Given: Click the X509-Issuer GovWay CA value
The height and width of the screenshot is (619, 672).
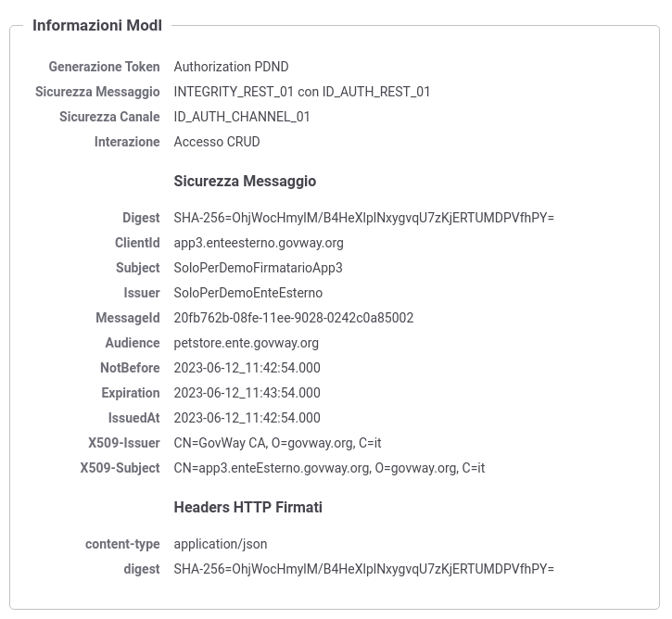Looking at the screenshot, I should (277, 443).
